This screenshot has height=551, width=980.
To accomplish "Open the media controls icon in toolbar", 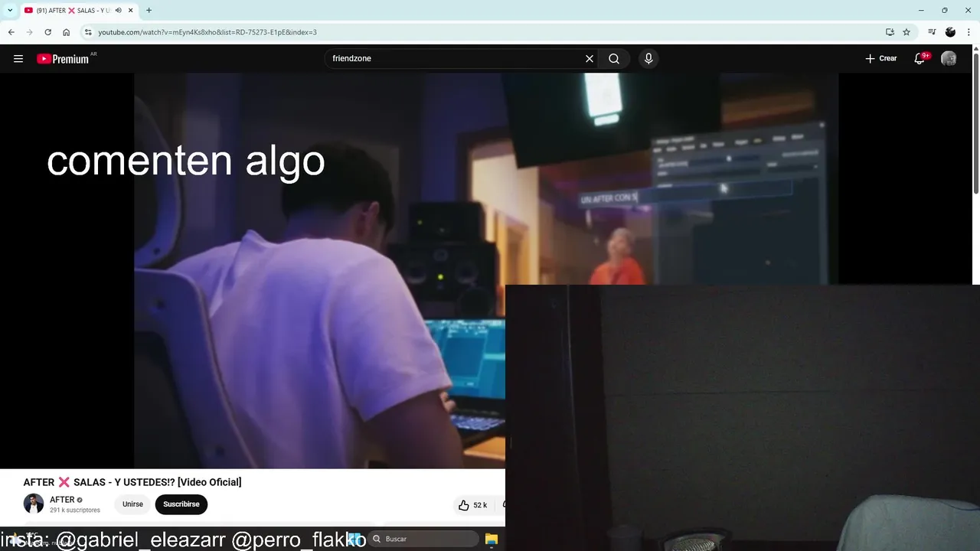I will pyautogui.click(x=932, y=32).
